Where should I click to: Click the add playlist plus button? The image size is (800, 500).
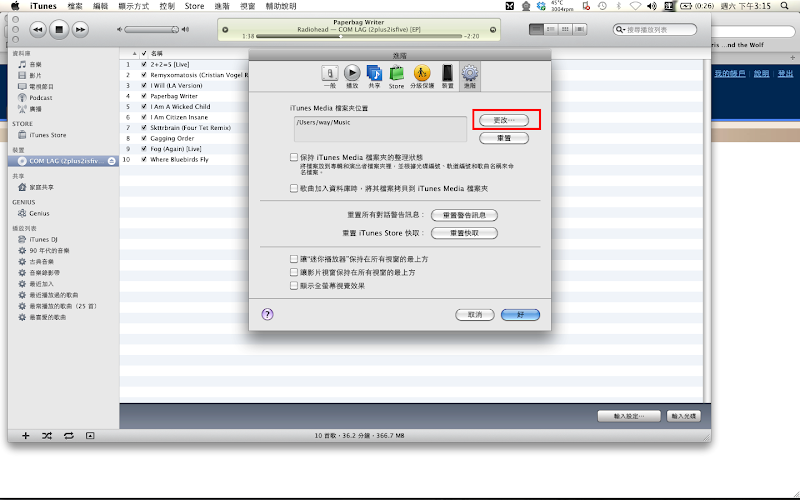coord(26,436)
